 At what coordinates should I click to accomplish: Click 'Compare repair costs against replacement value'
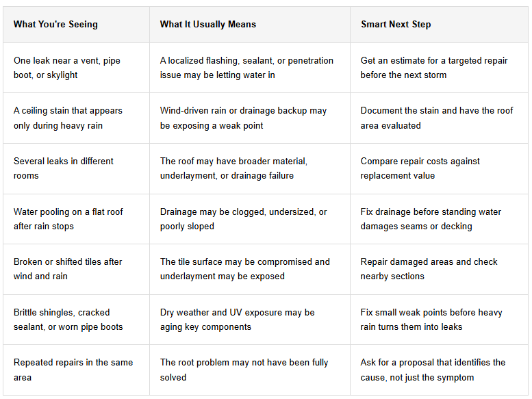[439, 168]
